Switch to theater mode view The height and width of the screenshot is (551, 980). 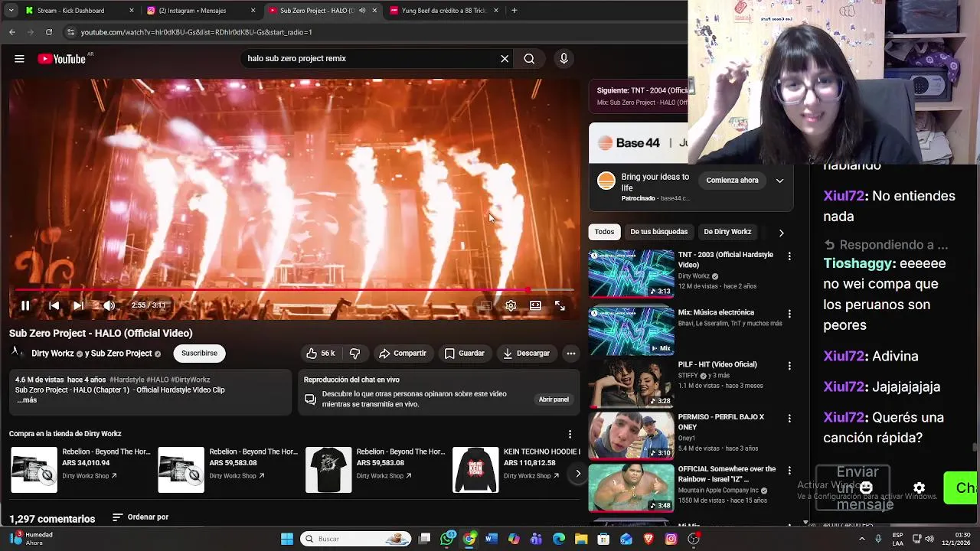pos(535,305)
